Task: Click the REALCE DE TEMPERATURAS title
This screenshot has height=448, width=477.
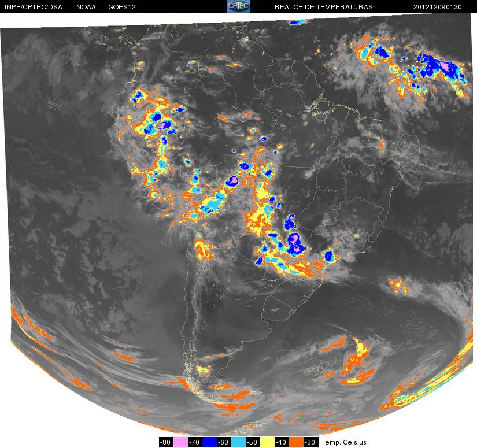Action: click(x=324, y=7)
